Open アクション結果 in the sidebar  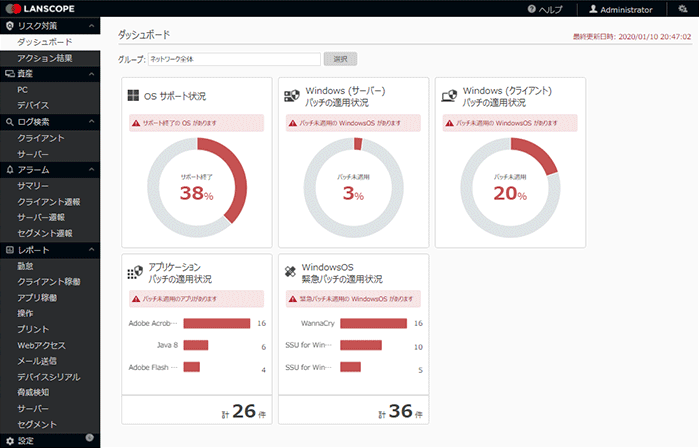[44, 58]
